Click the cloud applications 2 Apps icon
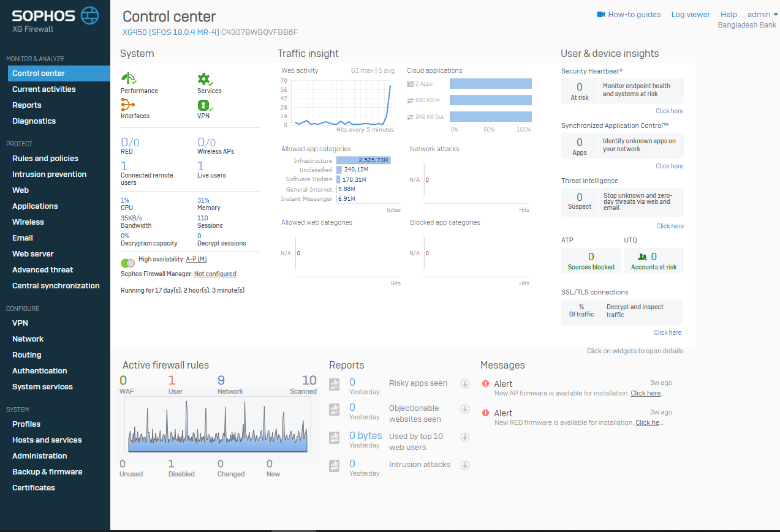Image resolution: width=780 pixels, height=532 pixels. tap(410, 84)
